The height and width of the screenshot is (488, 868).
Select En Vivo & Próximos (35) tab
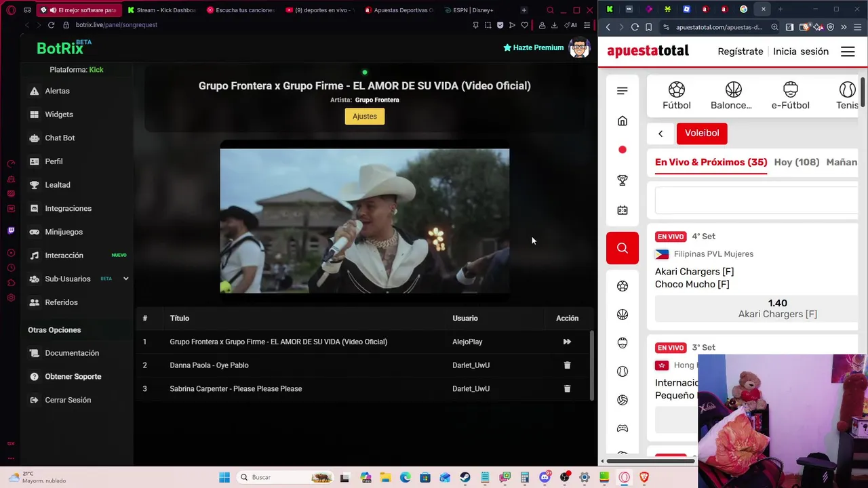point(711,163)
